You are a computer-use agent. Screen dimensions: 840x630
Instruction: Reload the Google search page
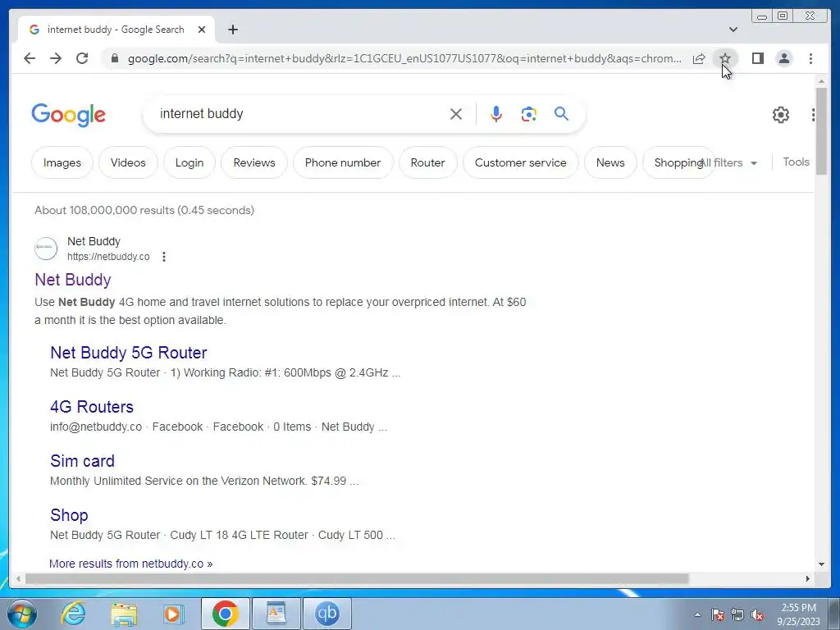[x=82, y=58]
